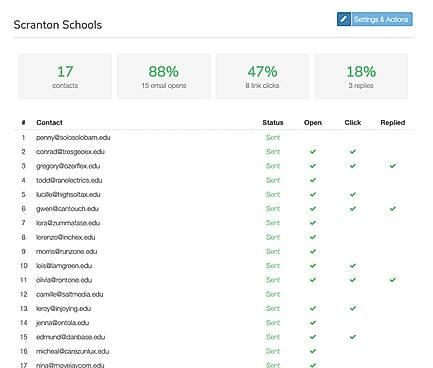Click the Click checkmark in gregory's row
Viewport: 433px width, 368px height.
353,166
